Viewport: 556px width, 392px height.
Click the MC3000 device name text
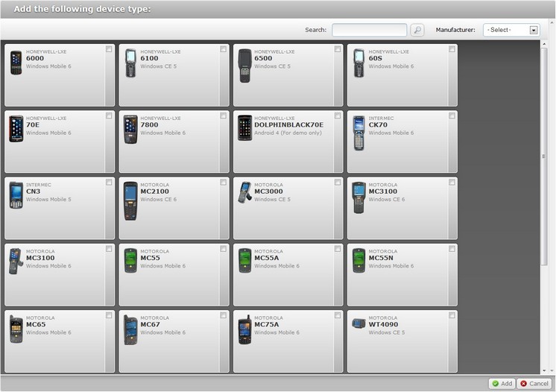(268, 192)
